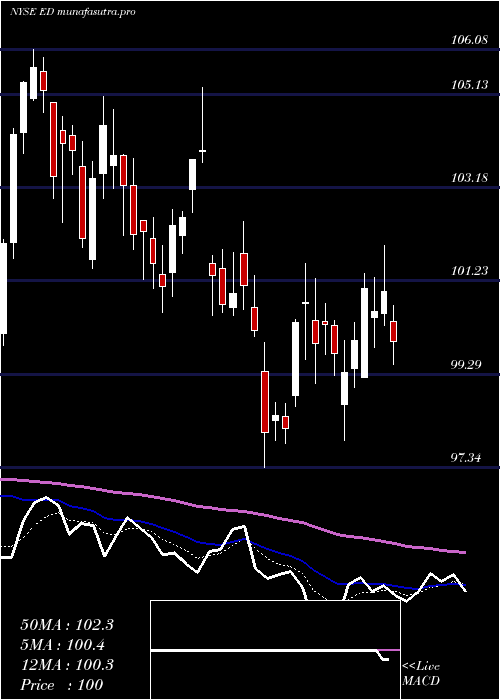Click the NYSE ED munafasutra.pro title

click(x=72, y=12)
